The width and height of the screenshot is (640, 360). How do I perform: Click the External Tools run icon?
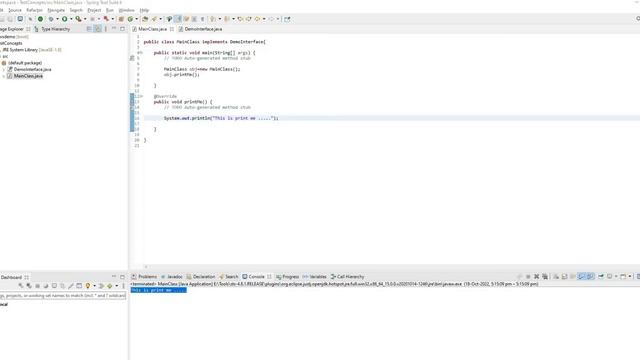pyautogui.click(x=78, y=19)
